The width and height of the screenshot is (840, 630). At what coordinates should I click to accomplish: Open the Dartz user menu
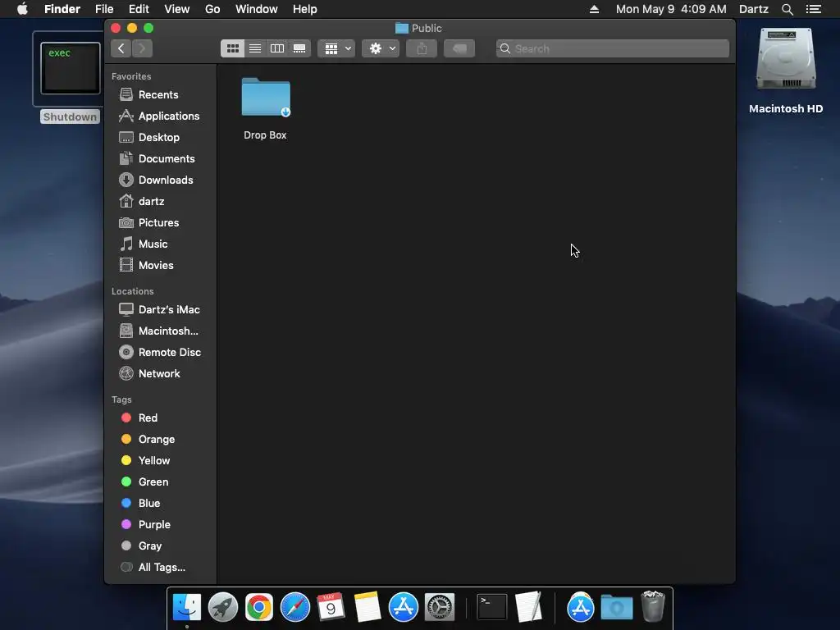(753, 9)
